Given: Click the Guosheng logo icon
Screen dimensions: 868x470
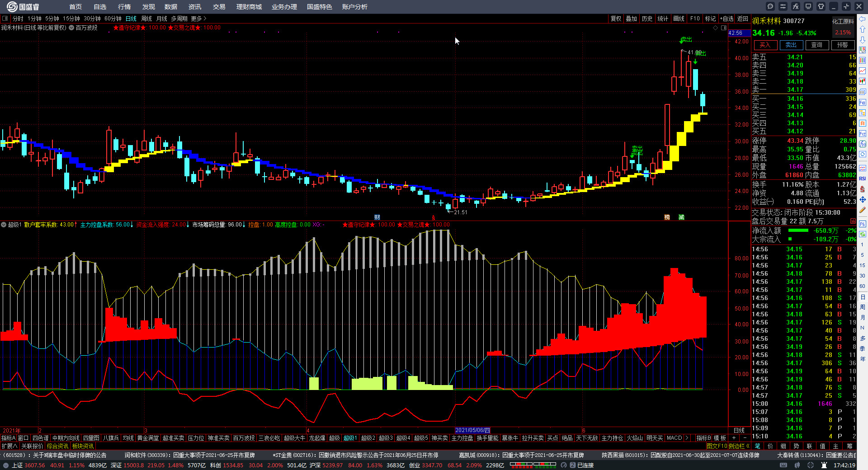Looking at the screenshot, I should 12,7.
